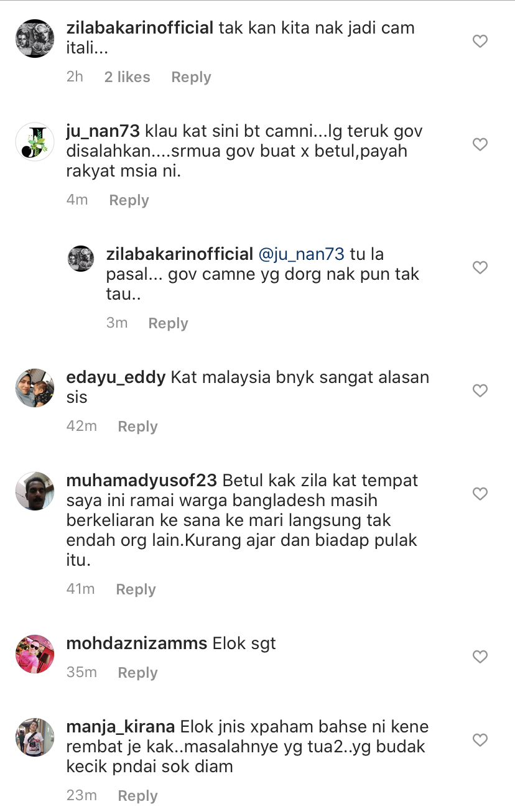Image resolution: width=515 pixels, height=812 pixels.
Task: Like ju_nan73's comment with heart icon
Action: [x=480, y=145]
